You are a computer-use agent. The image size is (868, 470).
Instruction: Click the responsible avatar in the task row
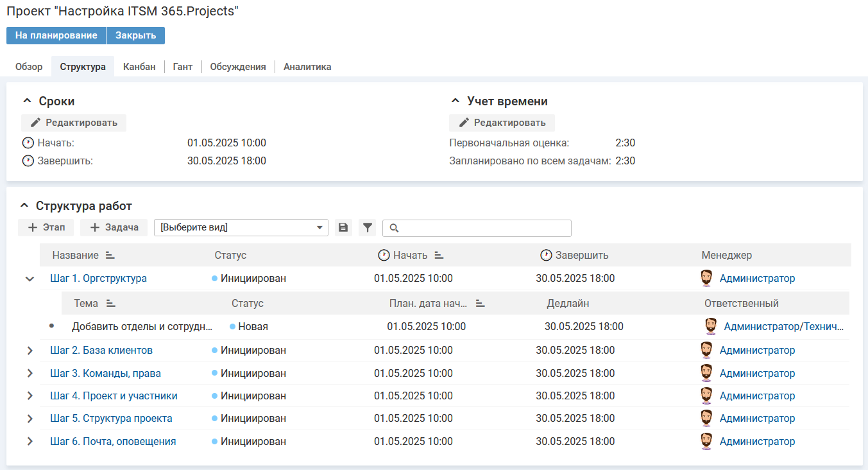[x=710, y=326]
